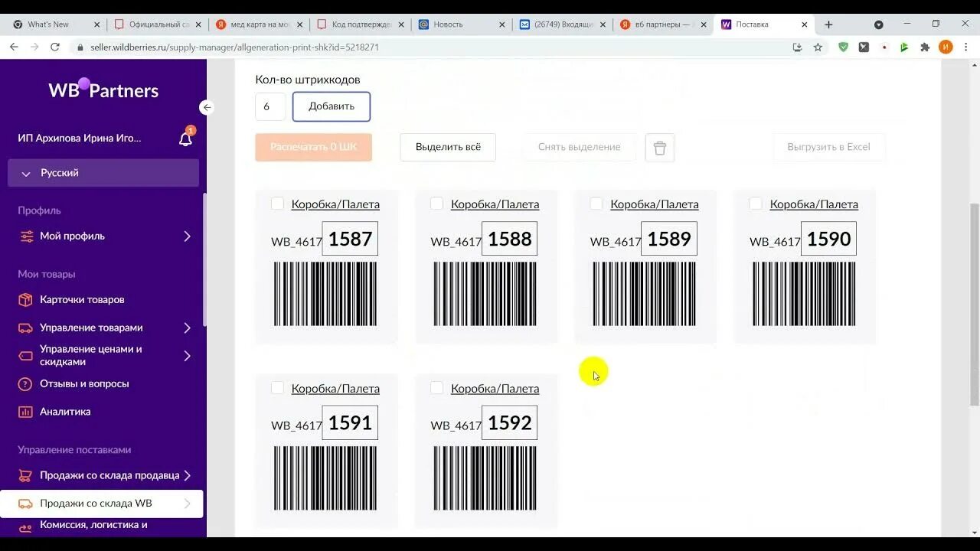Click the Выделить всё button
Image resolution: width=980 pixels, height=551 pixels.
448,147
